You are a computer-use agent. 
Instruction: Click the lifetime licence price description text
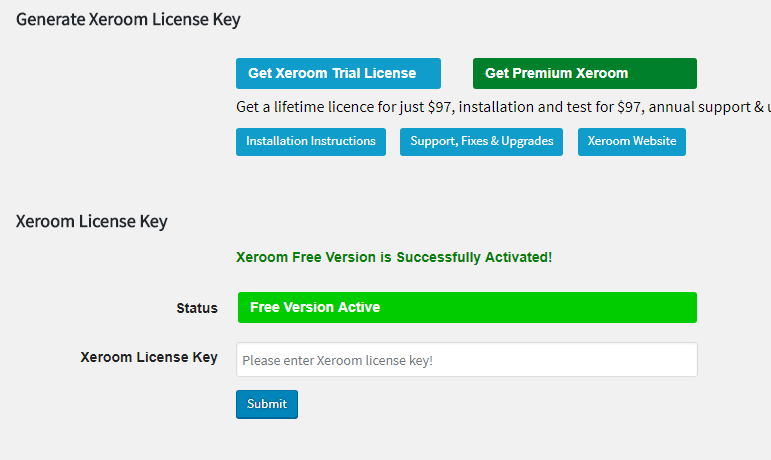[503, 107]
